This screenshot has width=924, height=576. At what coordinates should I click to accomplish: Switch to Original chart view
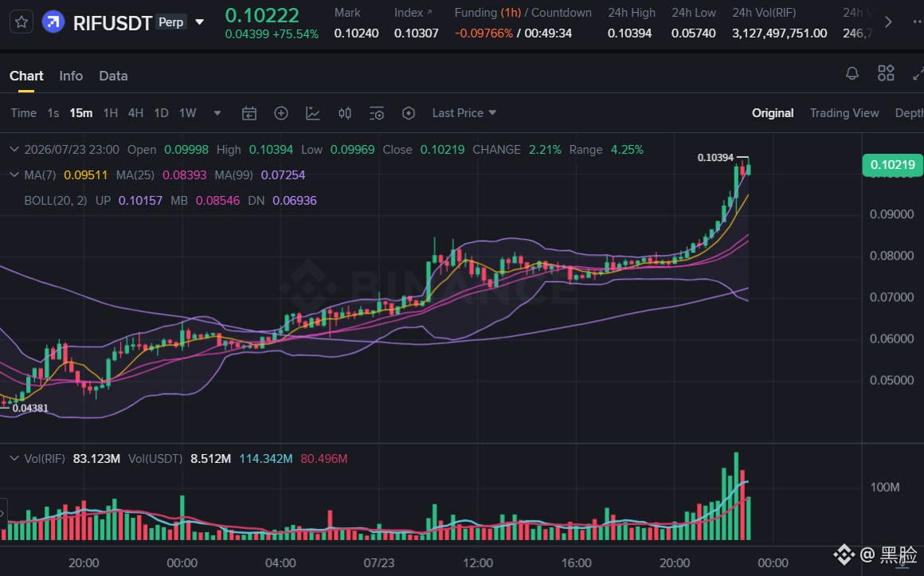pos(773,113)
